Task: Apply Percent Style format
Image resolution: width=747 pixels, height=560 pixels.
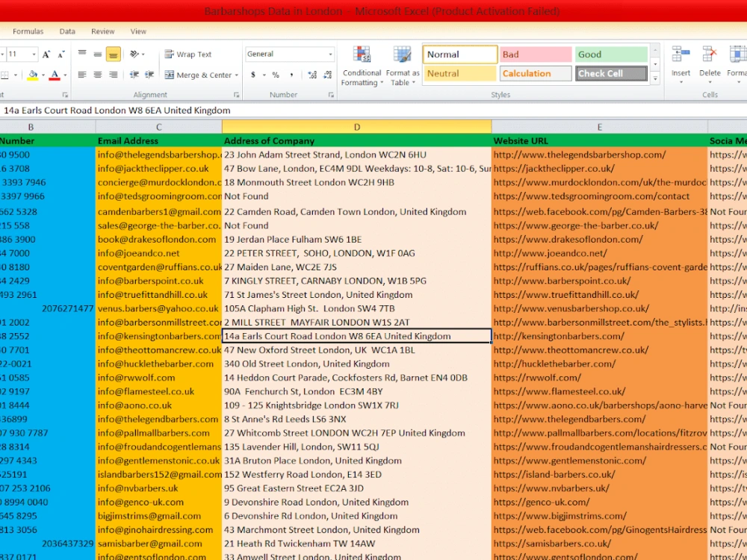Action: point(276,75)
